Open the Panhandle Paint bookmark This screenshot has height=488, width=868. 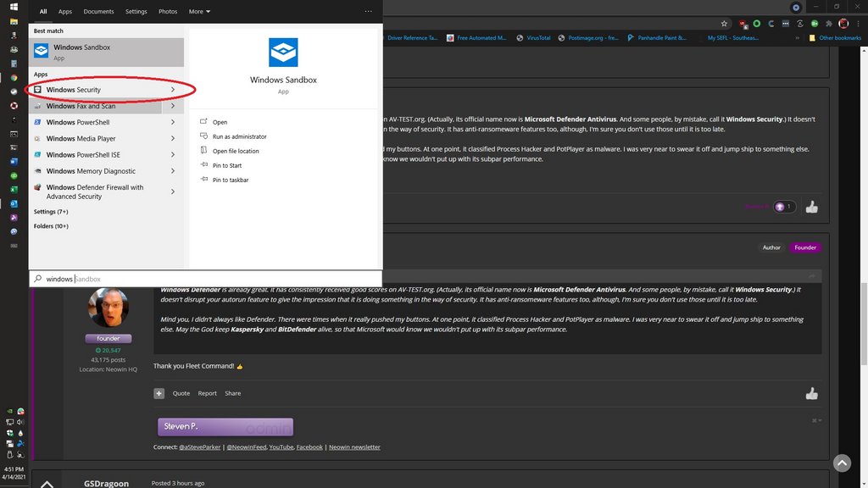pos(657,38)
